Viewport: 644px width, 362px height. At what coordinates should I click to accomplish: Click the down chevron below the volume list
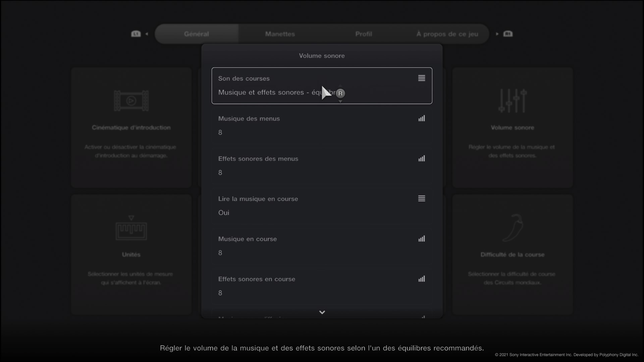coord(322,312)
